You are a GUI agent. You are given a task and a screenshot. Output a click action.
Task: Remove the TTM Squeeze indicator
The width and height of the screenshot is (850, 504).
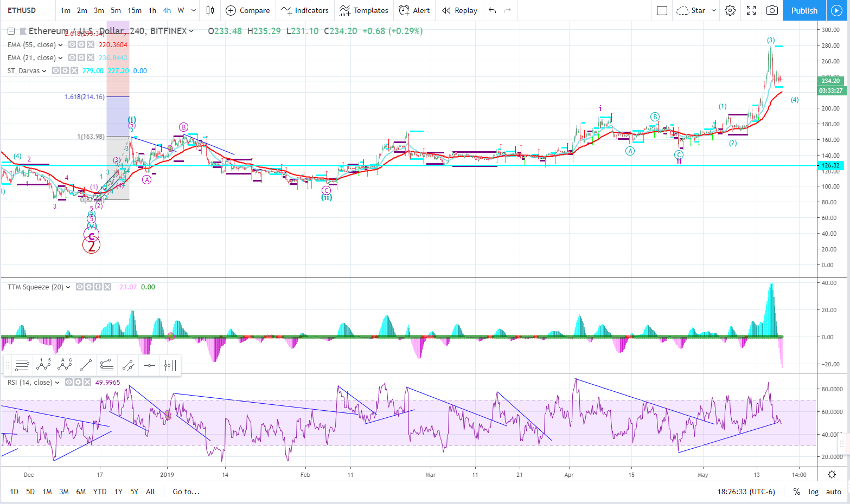pyautogui.click(x=107, y=287)
